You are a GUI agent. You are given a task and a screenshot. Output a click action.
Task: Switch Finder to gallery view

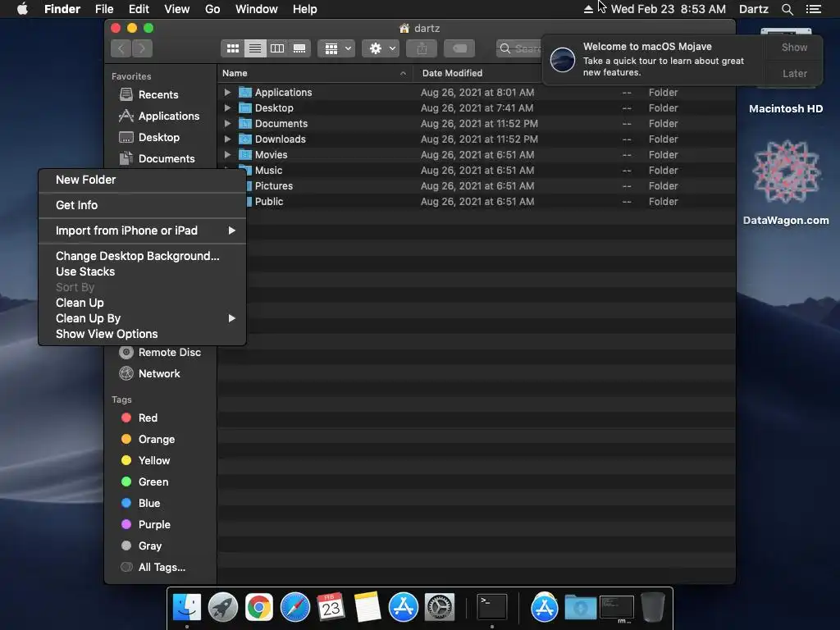(x=299, y=48)
